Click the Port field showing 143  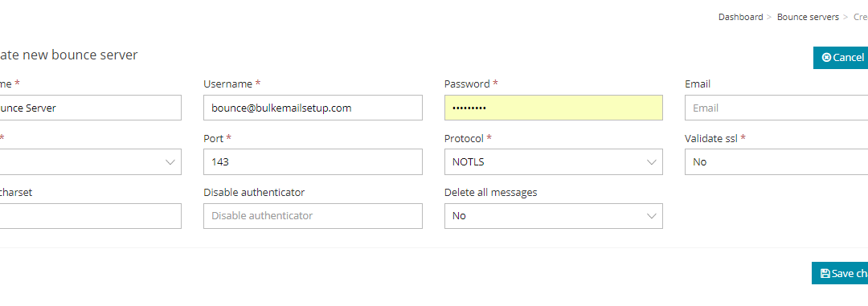pos(313,161)
